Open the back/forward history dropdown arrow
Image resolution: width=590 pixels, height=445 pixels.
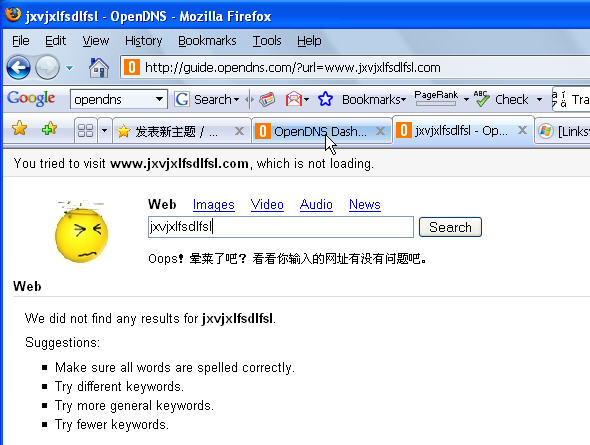coord(69,68)
